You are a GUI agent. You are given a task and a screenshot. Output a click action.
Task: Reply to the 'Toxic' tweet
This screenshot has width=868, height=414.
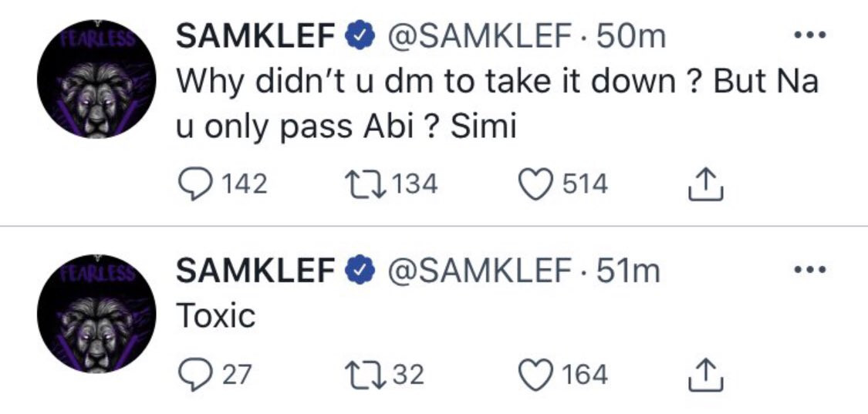tap(193, 375)
